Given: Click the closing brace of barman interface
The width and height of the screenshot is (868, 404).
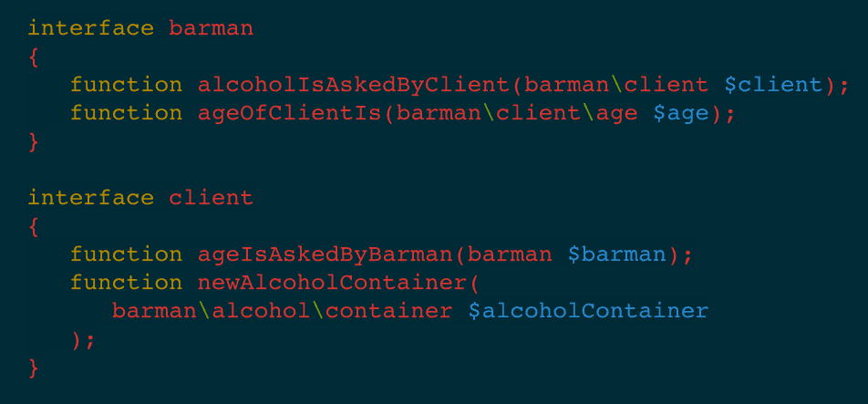Looking at the screenshot, I should [34, 141].
